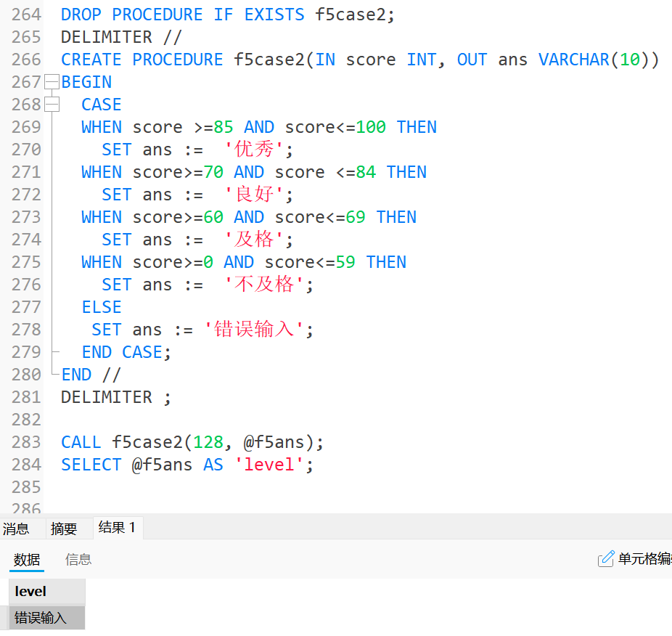Click line number 283 in the gutter
The width and height of the screenshot is (672, 636).
click(x=26, y=442)
